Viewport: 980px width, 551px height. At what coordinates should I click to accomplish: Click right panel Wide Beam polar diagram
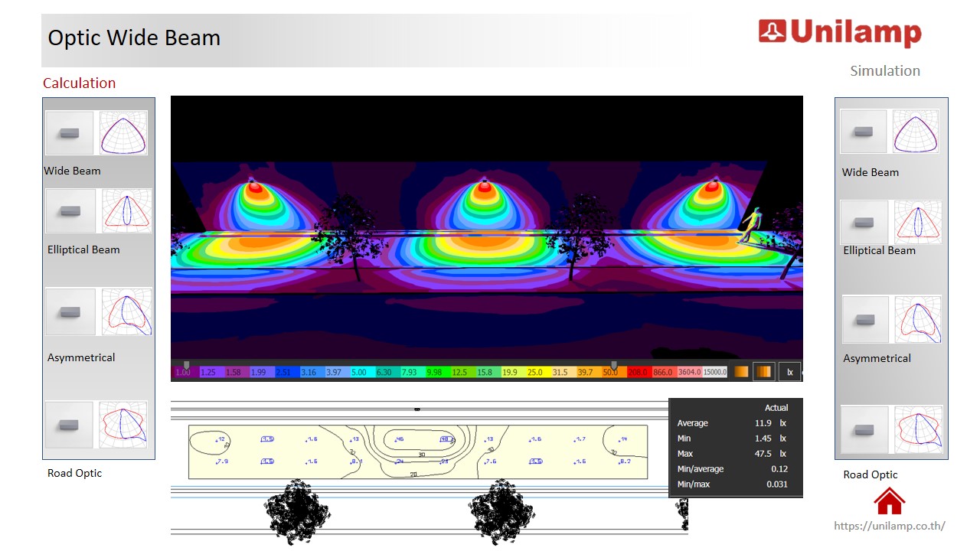coord(916,132)
